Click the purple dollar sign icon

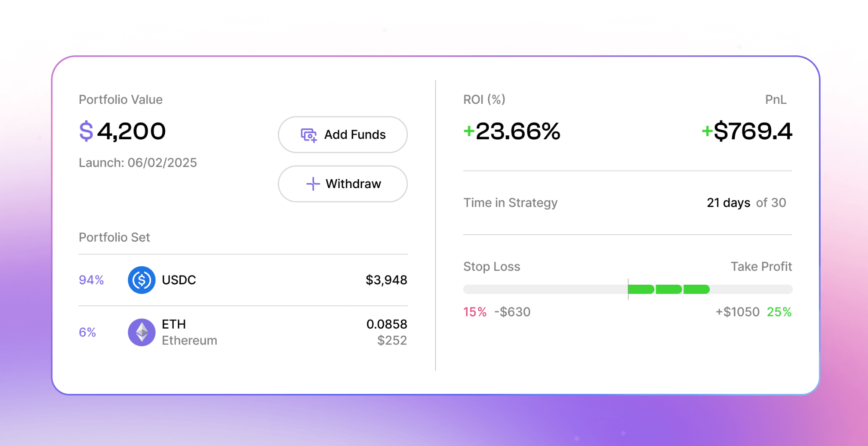86,131
